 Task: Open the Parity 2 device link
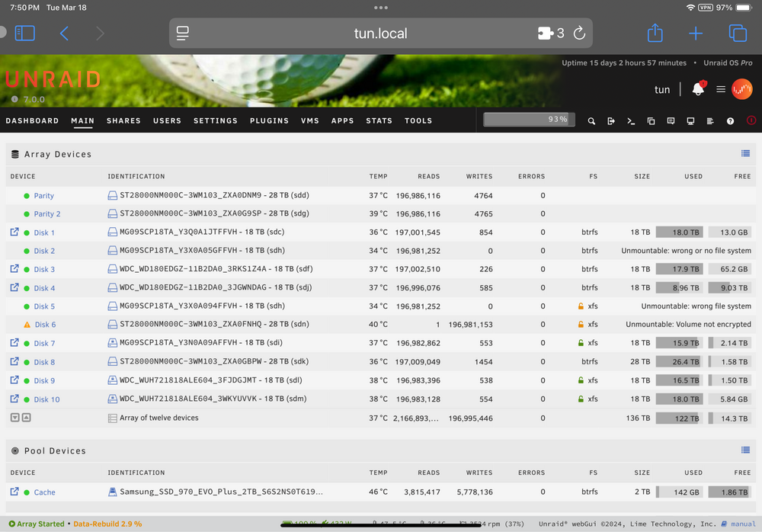click(x=47, y=214)
